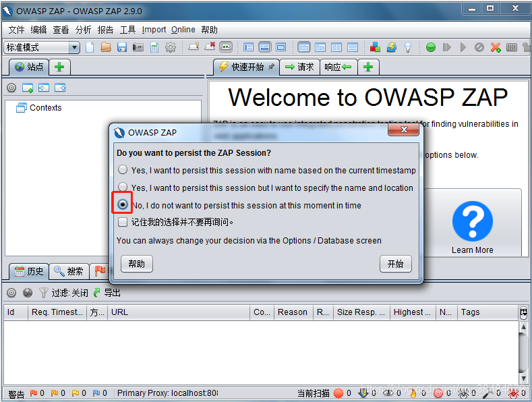The height and width of the screenshot is (402, 532).
Task: Select do not persist session option
Action: (123, 204)
